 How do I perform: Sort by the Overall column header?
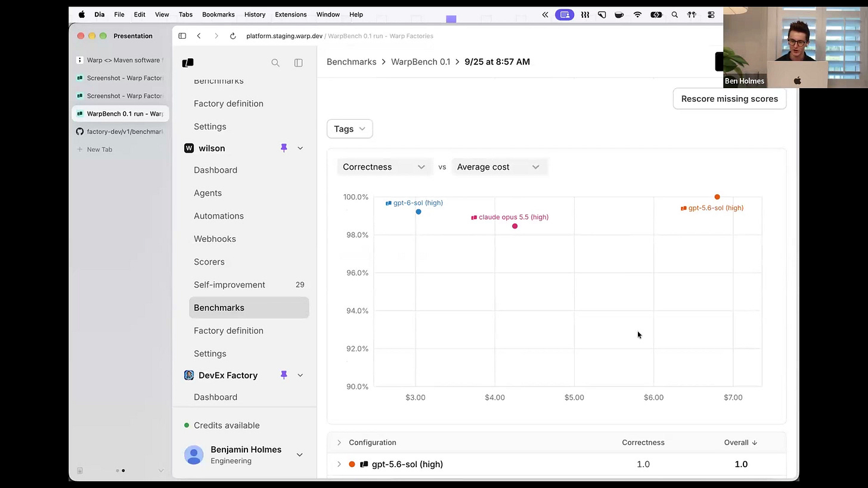[x=740, y=443]
